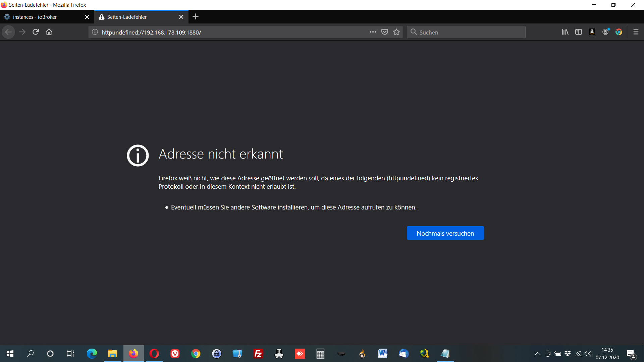
Task: Open Firefox account profile icon
Action: tap(605, 32)
